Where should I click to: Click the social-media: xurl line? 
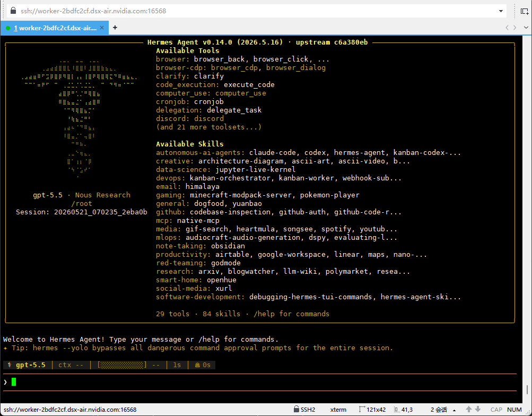(x=194, y=288)
